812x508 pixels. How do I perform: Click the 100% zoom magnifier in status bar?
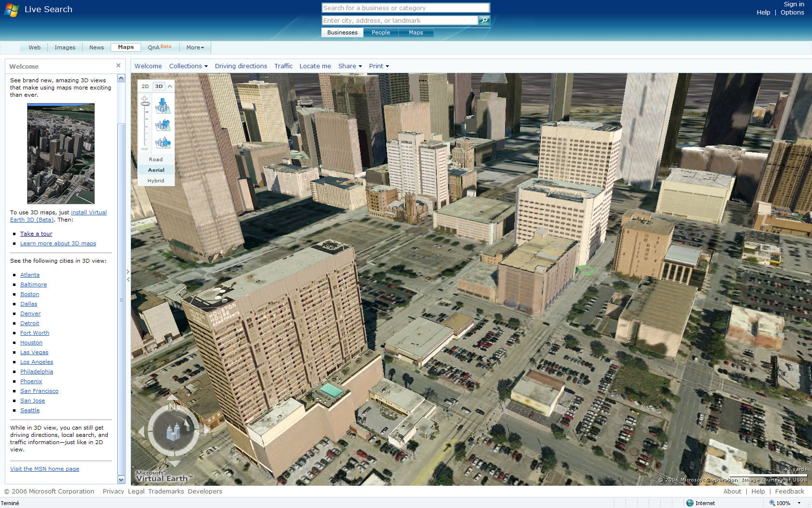(x=772, y=503)
